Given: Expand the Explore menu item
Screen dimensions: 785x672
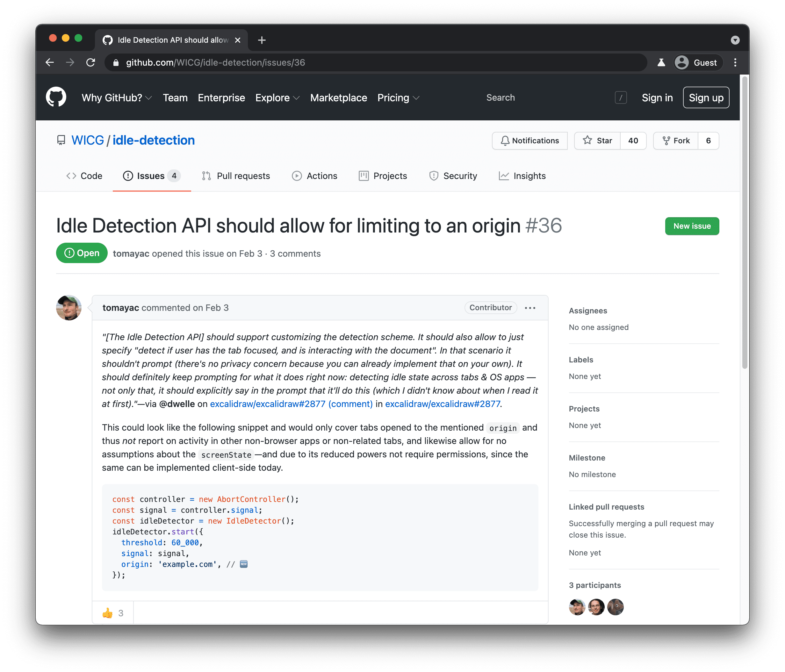Looking at the screenshot, I should tap(276, 97).
